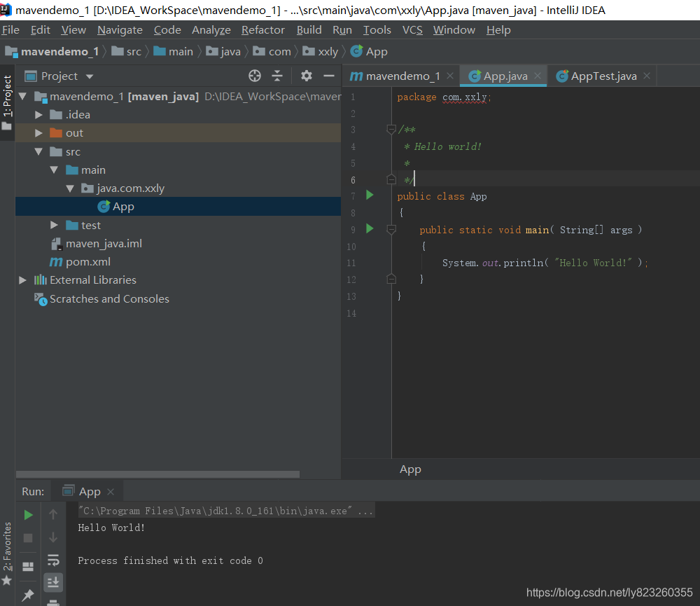700x606 pixels.
Task: Expand the test folder
Action: click(x=55, y=226)
